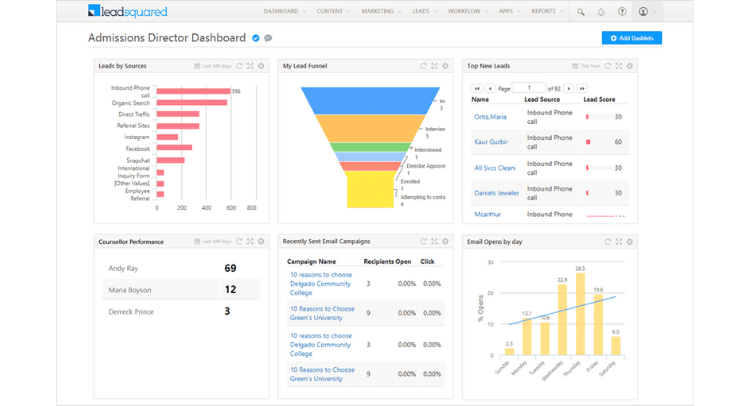The width and height of the screenshot is (750, 406).
Task: Click the blue verified check beside dashboard title
Action: pos(256,38)
